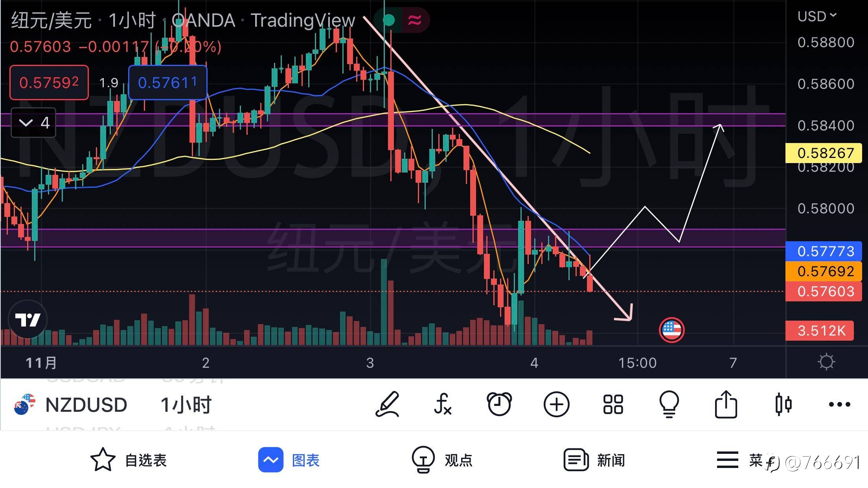Tap the lightbulb ideas icon
This screenshot has height=488, width=868.
click(x=669, y=404)
